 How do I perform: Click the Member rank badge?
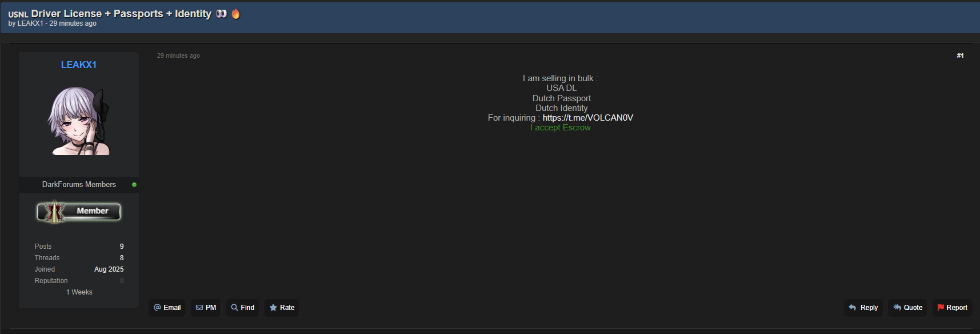pos(79,212)
